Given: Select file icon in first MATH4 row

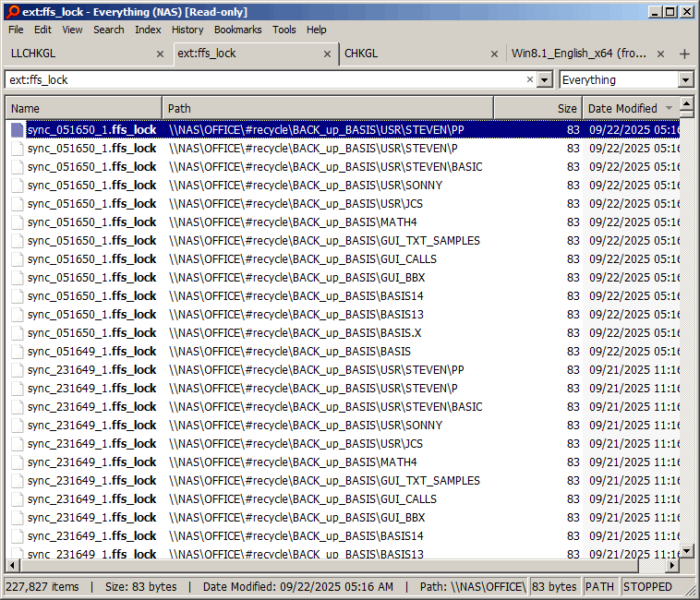Looking at the screenshot, I should [x=18, y=222].
